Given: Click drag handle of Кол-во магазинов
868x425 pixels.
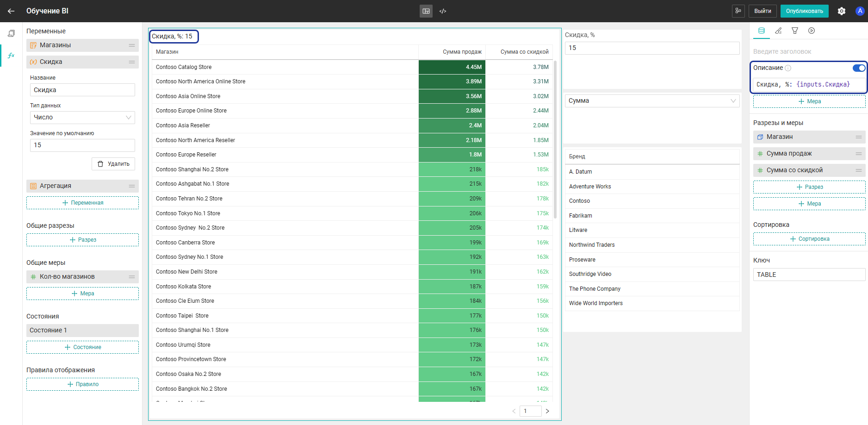Looking at the screenshot, I should 132,277.
